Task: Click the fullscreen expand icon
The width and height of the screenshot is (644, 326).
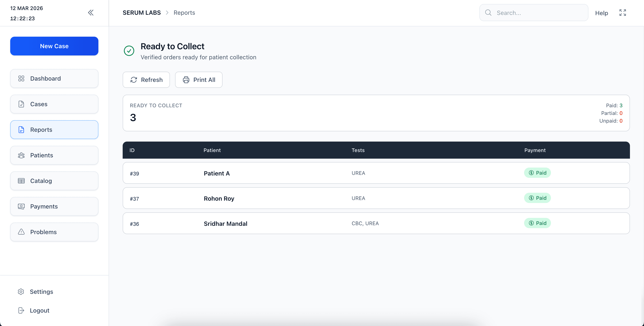Action: (x=622, y=13)
